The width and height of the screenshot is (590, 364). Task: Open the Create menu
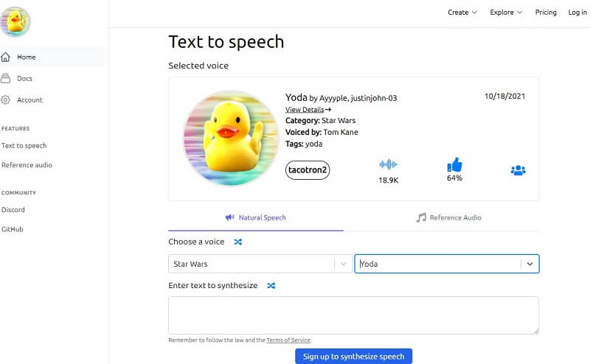click(x=462, y=13)
